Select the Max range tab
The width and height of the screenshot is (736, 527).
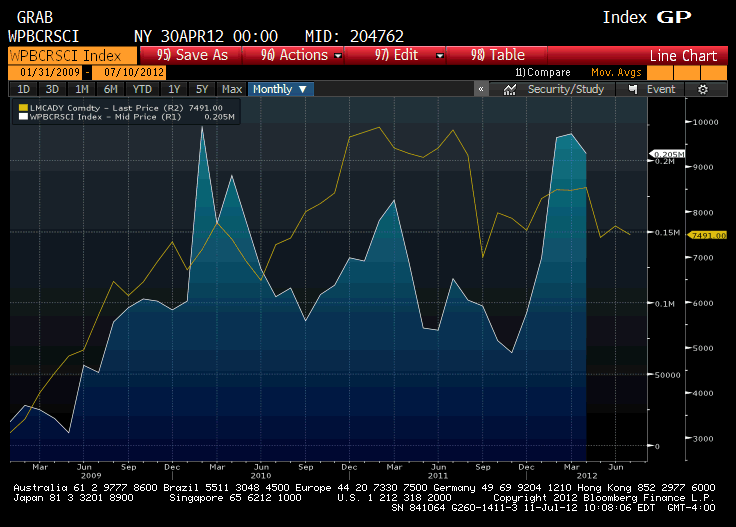(231, 89)
